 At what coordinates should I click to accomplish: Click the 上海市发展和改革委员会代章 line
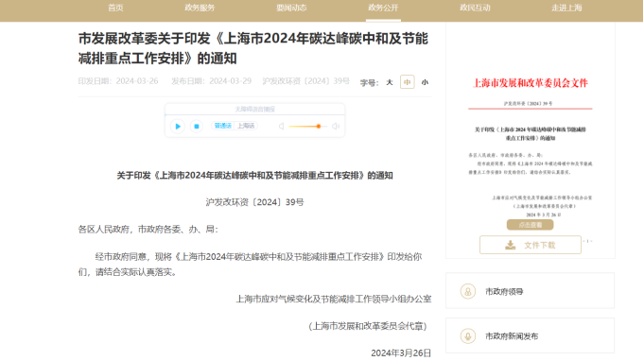coord(368,326)
